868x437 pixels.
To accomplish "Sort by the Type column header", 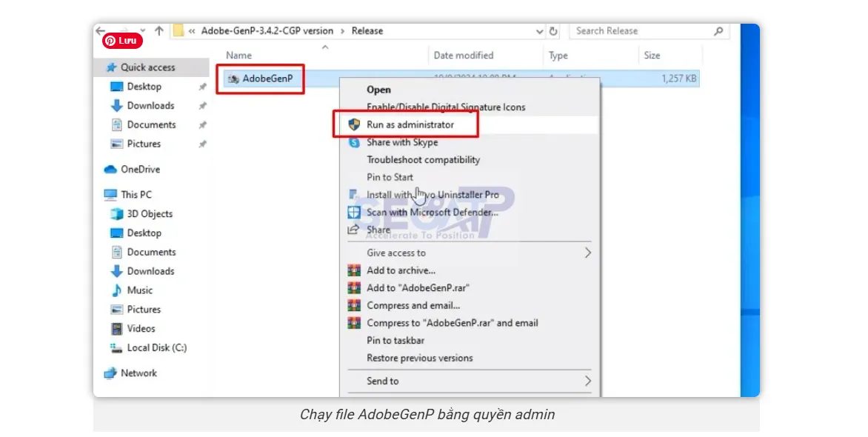I will [558, 56].
